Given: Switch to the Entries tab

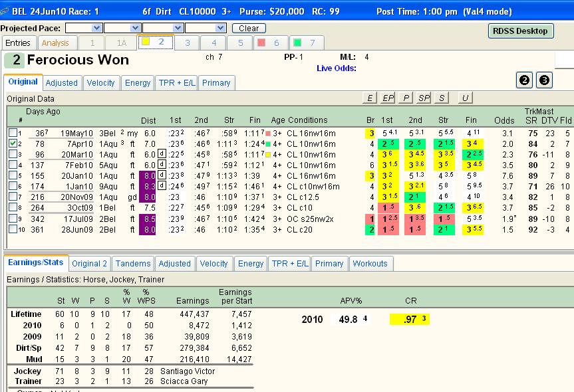Looking at the screenshot, I should coord(18,43).
